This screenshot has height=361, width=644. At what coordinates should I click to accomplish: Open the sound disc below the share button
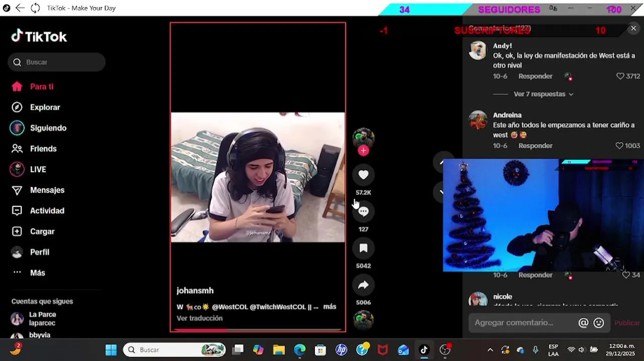(x=363, y=319)
